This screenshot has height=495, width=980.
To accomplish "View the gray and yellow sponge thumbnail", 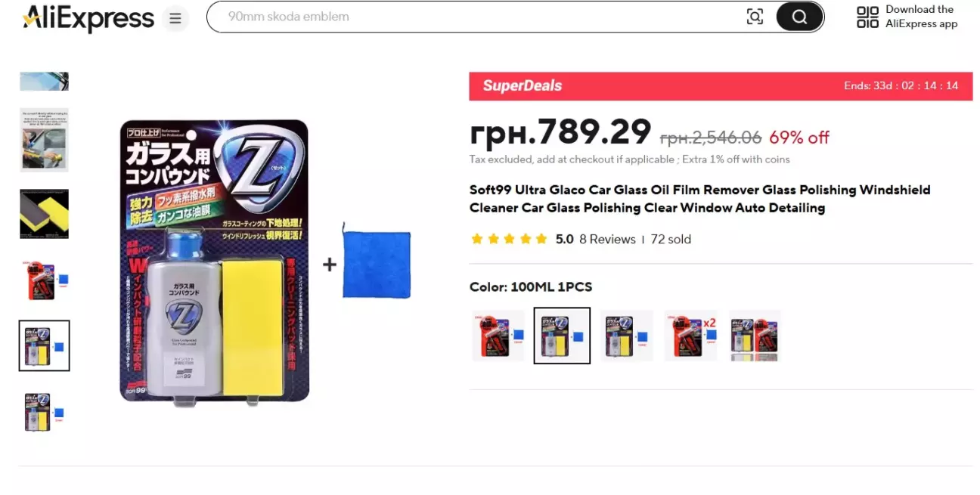I will 44,214.
